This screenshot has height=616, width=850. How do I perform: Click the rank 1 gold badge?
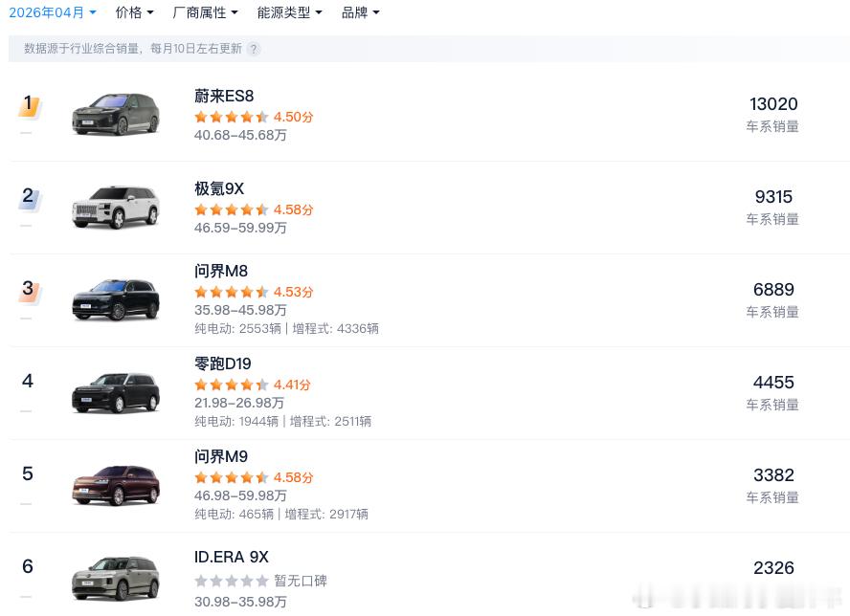click(x=30, y=105)
